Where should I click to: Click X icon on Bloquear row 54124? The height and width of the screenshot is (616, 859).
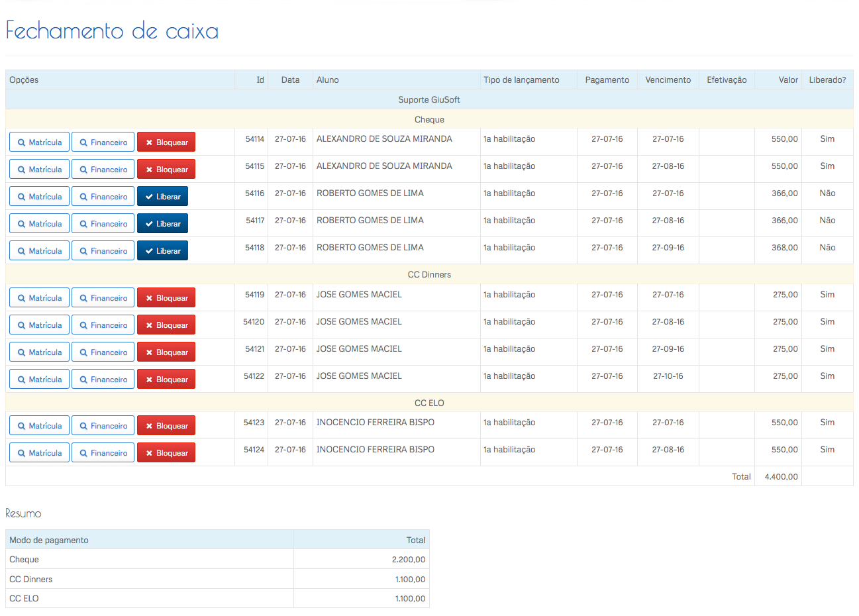(x=149, y=454)
